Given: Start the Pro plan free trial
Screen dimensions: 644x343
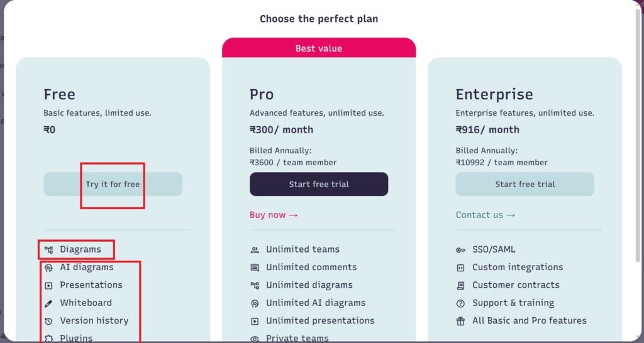Looking at the screenshot, I should [x=319, y=184].
